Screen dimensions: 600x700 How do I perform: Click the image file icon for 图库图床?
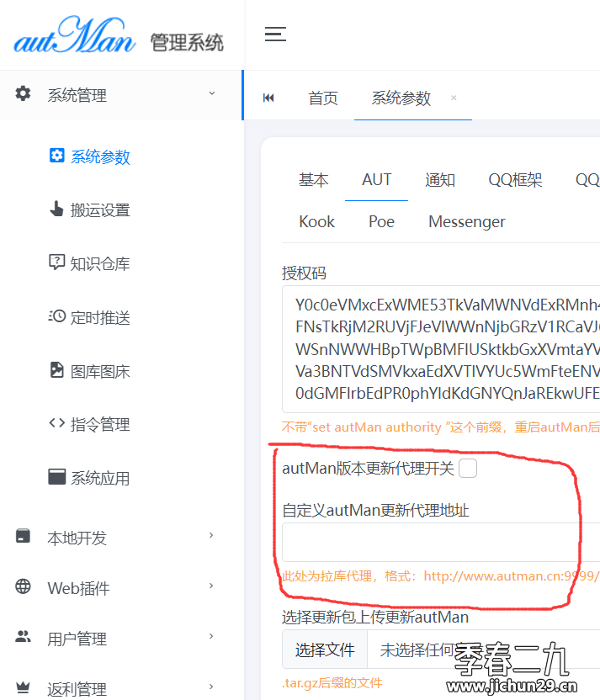click(x=56, y=369)
